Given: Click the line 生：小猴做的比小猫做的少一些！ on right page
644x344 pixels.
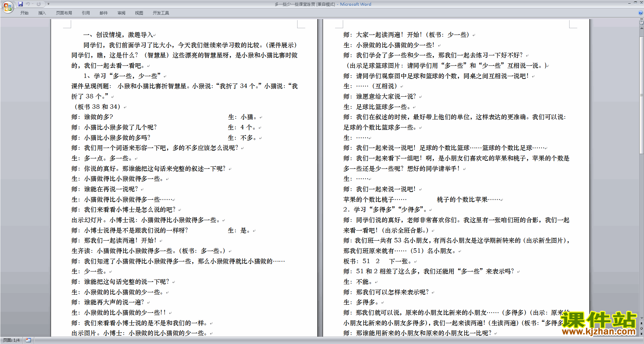Looking at the screenshot, I should (x=389, y=45).
